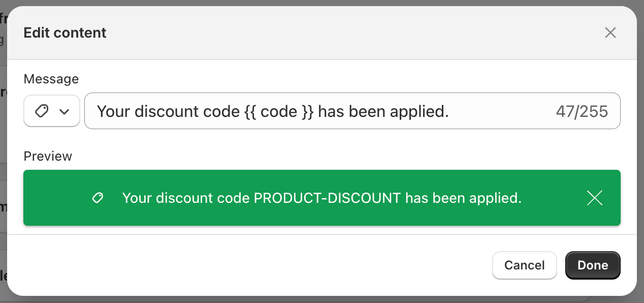Click the tag icon in the icon selector
This screenshot has height=303, width=644.
(42, 111)
